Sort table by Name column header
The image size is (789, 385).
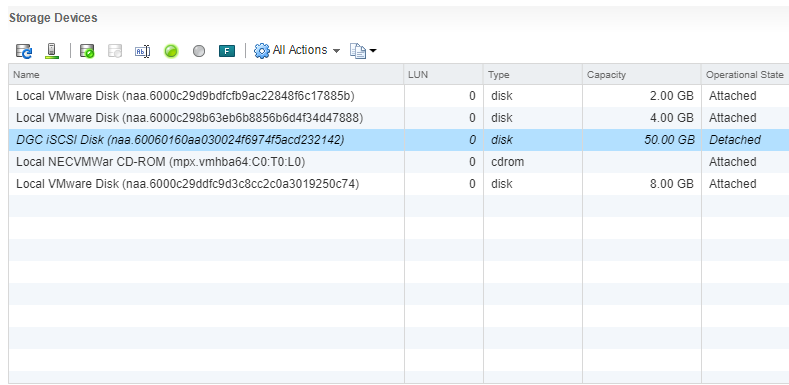coord(206,74)
